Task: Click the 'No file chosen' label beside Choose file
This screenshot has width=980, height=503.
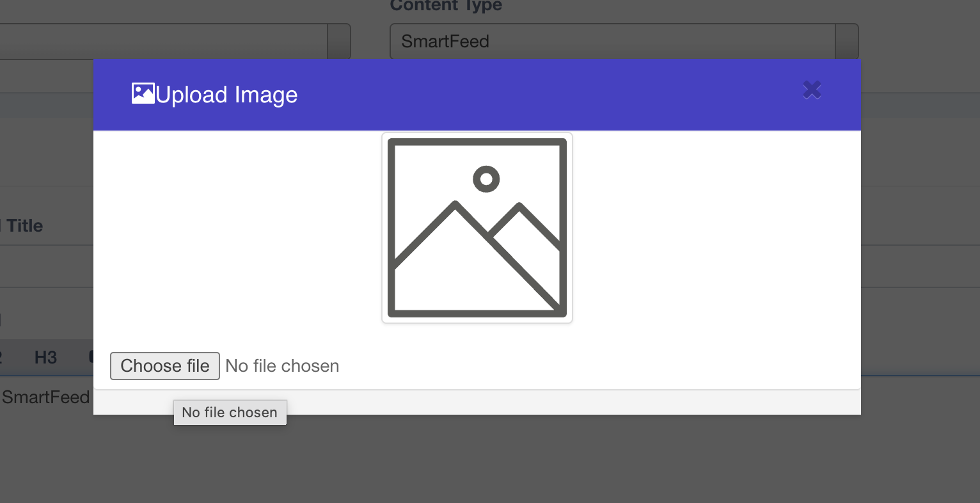Action: pyautogui.click(x=282, y=366)
